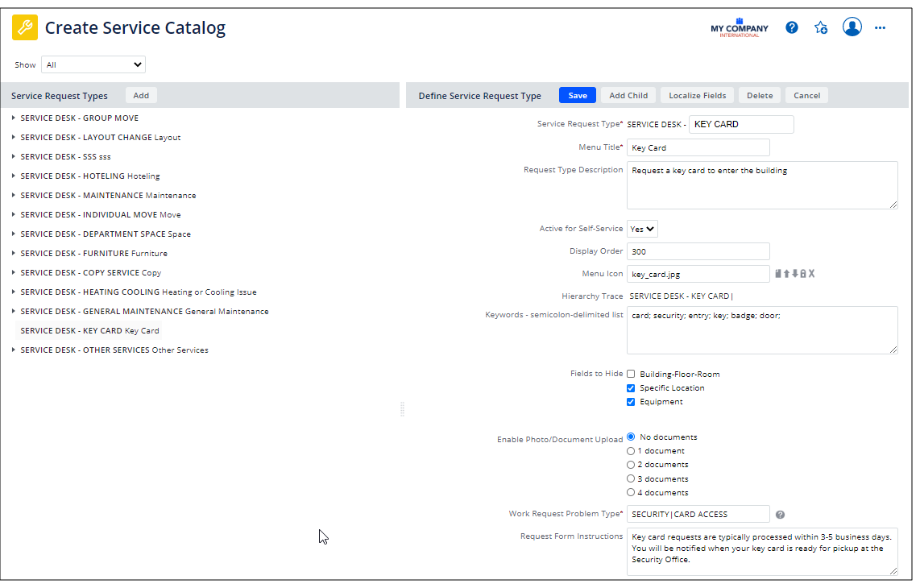
Task: Select the 2 documents upload option
Action: [631, 464]
